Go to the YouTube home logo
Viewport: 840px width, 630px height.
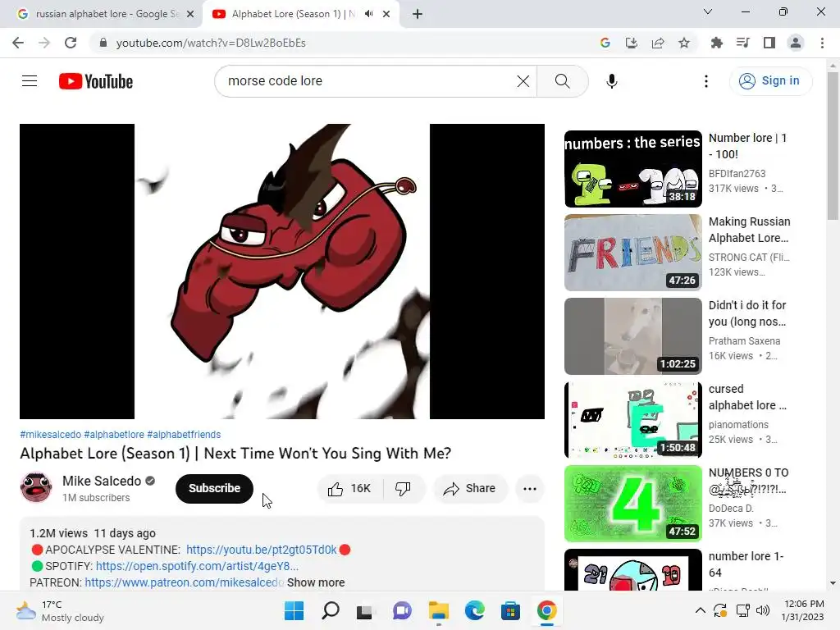[96, 81]
